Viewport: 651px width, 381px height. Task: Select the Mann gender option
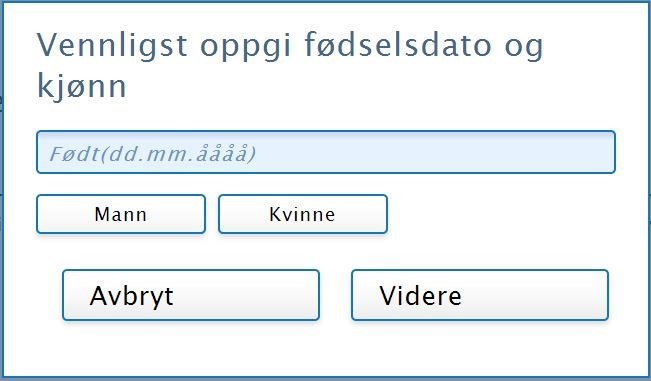click(121, 214)
